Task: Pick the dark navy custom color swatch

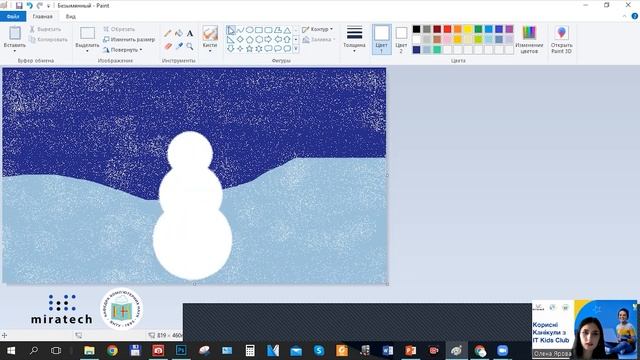Action: 416,50
